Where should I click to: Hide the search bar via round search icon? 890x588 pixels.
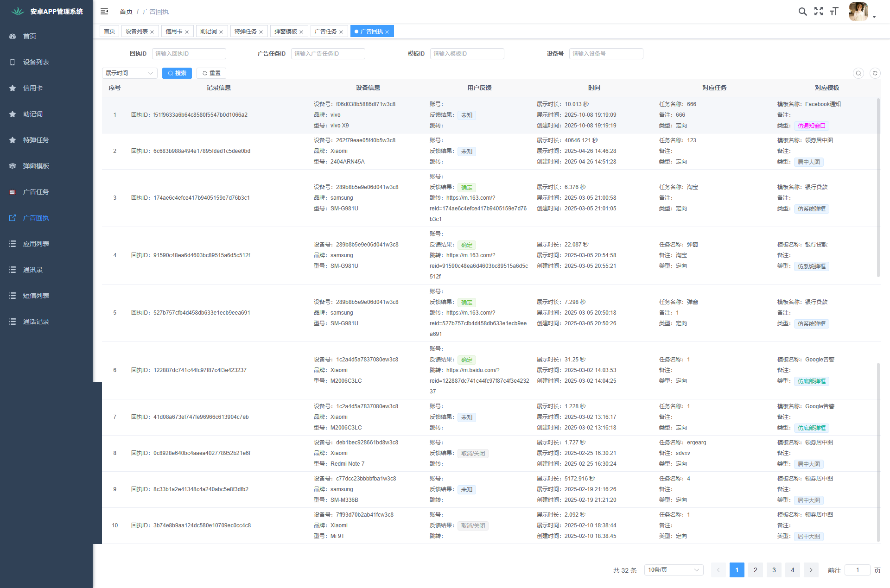(x=858, y=73)
